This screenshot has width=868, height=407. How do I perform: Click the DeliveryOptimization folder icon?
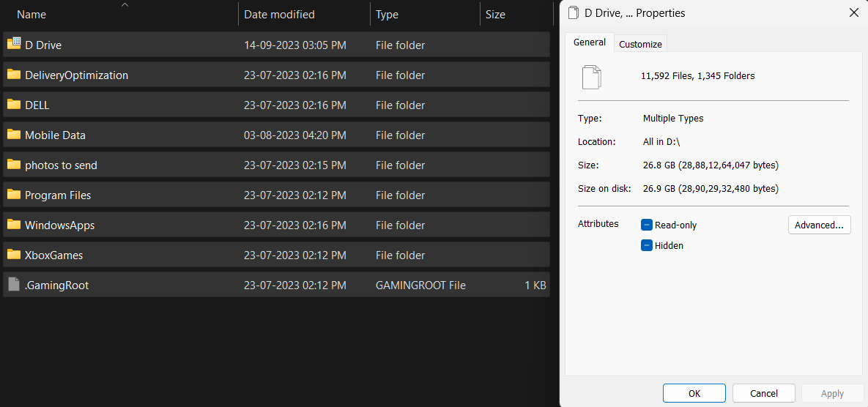pos(14,75)
